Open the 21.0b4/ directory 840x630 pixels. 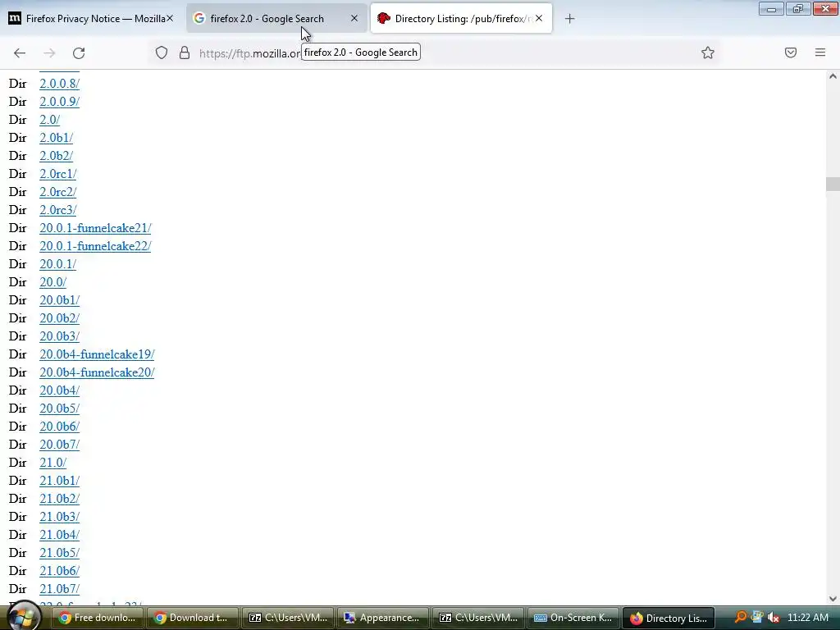pos(59,535)
